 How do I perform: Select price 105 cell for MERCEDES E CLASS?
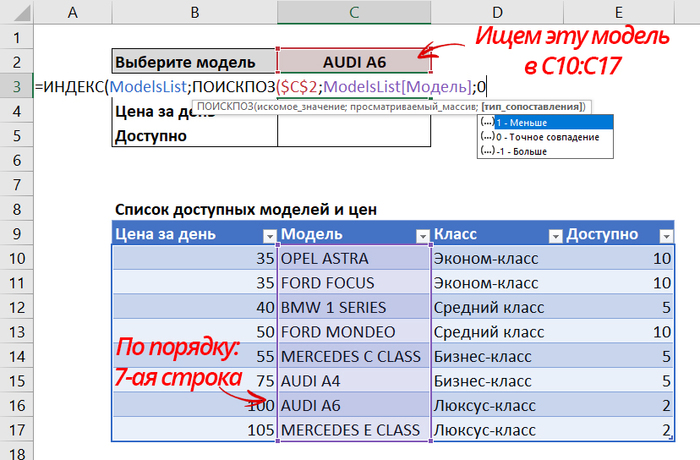pyautogui.click(x=195, y=430)
